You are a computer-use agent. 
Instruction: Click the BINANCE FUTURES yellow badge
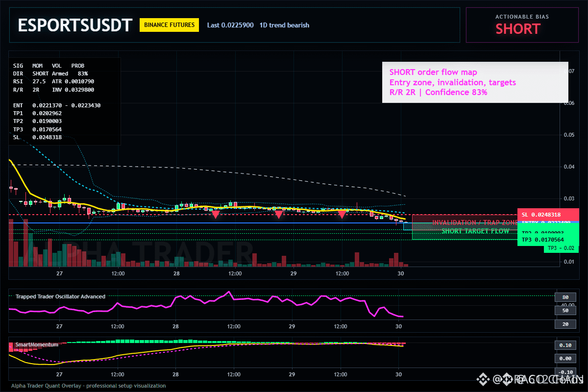point(170,25)
